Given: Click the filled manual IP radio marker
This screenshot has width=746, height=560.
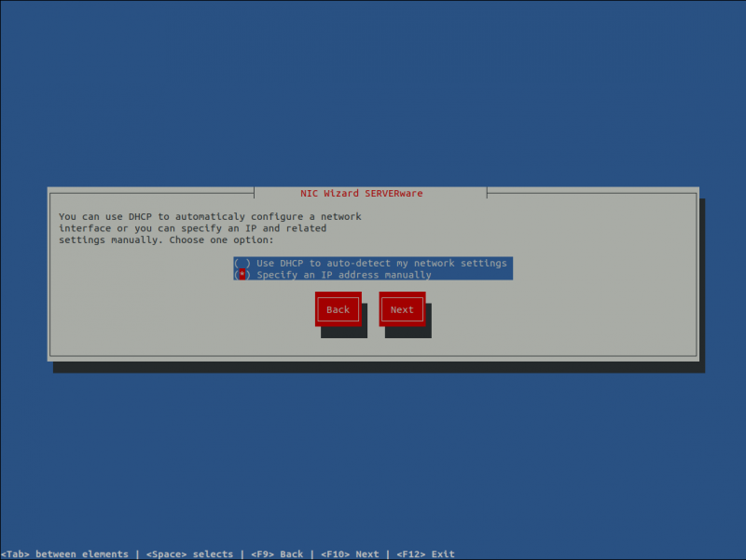Looking at the screenshot, I should click(241, 275).
